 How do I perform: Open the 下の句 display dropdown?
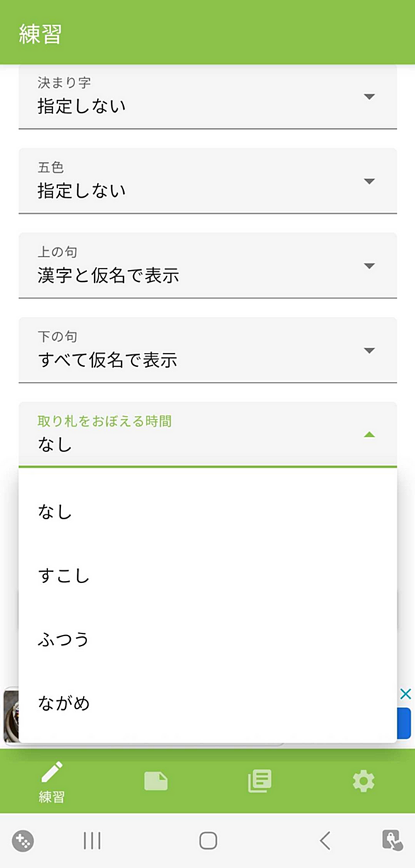[x=207, y=350]
